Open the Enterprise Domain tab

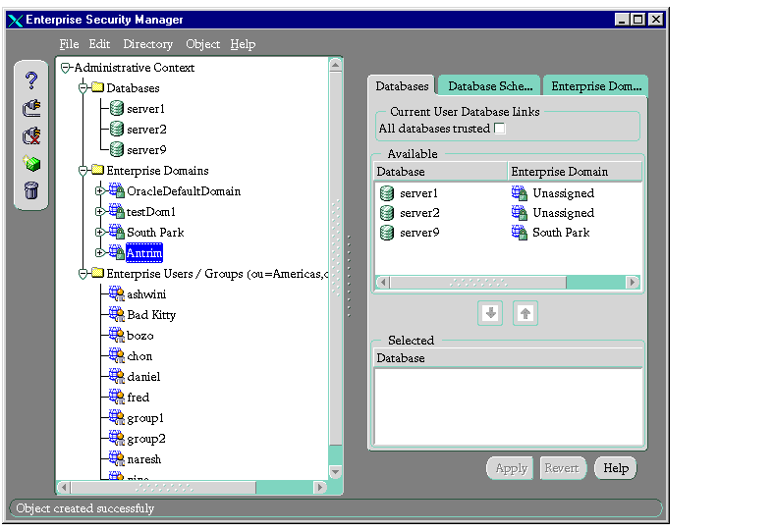pos(595,86)
